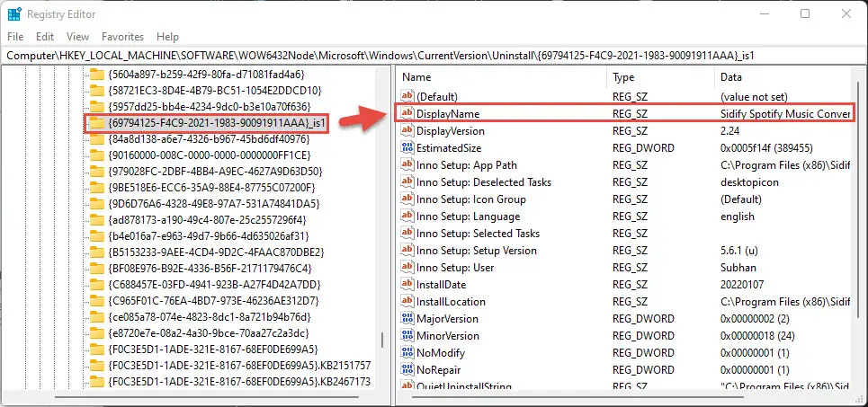Click the string icon of InstallLocation value
868x407 pixels.
[407, 301]
